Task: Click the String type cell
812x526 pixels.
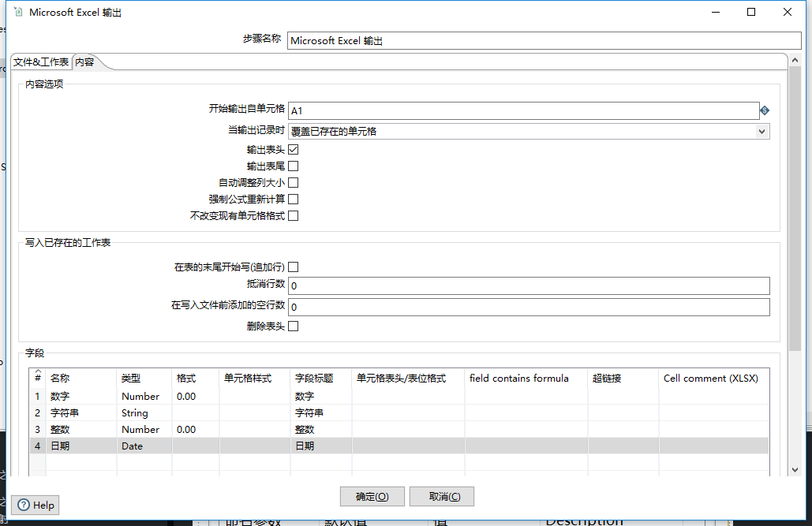Action: (144, 412)
